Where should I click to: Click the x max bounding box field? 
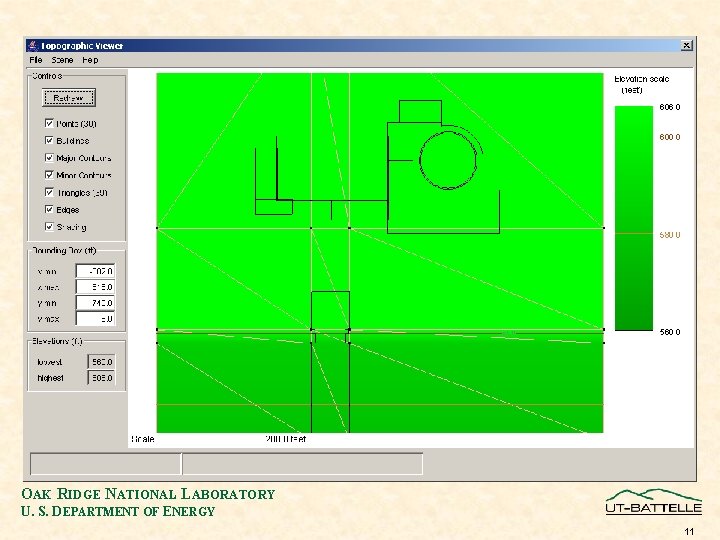(95, 287)
